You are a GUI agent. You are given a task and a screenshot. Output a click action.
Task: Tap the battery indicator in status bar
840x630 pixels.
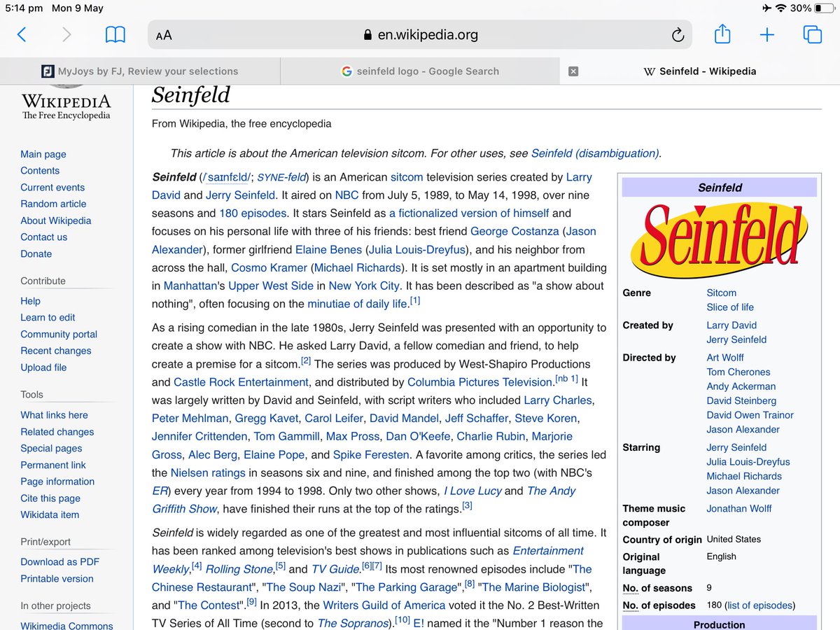pyautogui.click(x=824, y=8)
